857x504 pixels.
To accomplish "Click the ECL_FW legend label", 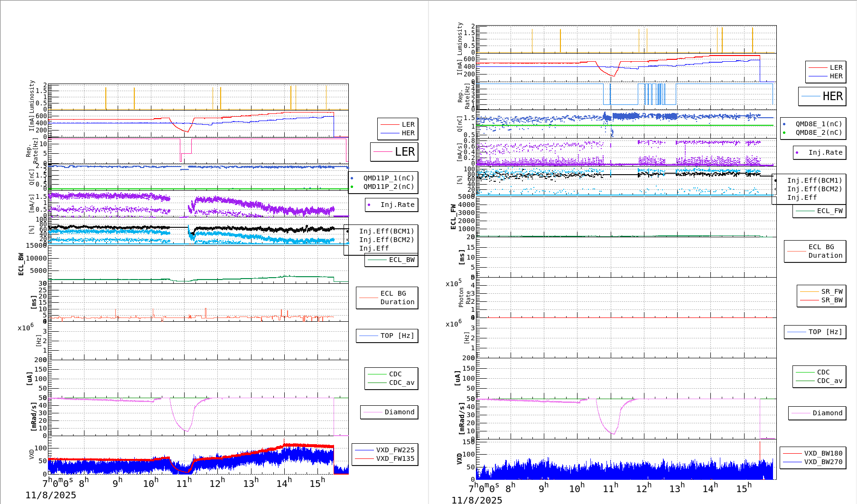I will [829, 211].
